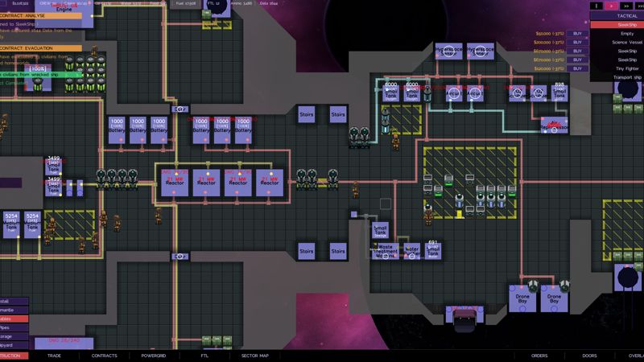This screenshot has width=644, height=362.
Task: Open the CONTRACT: EVACUATION banner
Action: click(41, 48)
